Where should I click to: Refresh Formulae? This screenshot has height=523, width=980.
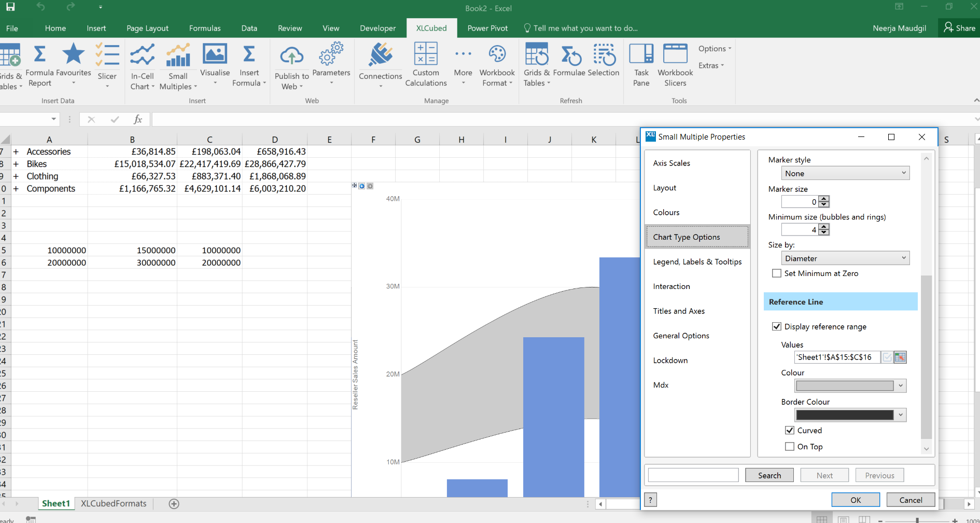tap(569, 61)
